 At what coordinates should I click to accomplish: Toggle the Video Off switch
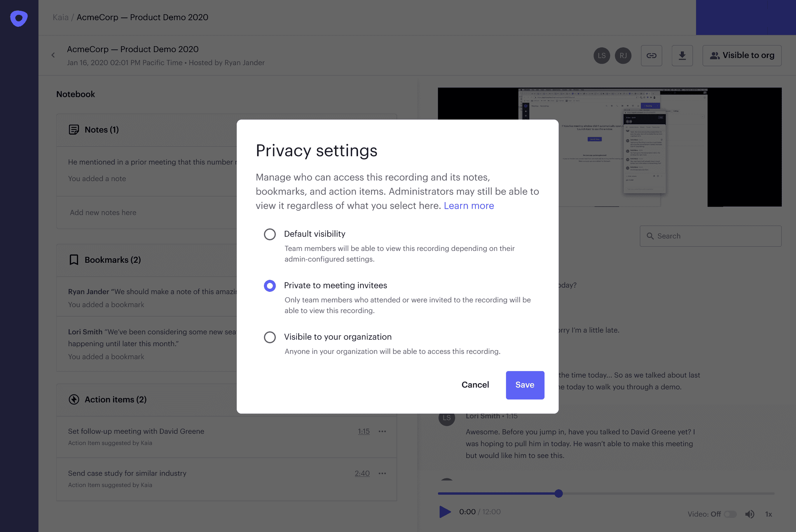tap(730, 514)
